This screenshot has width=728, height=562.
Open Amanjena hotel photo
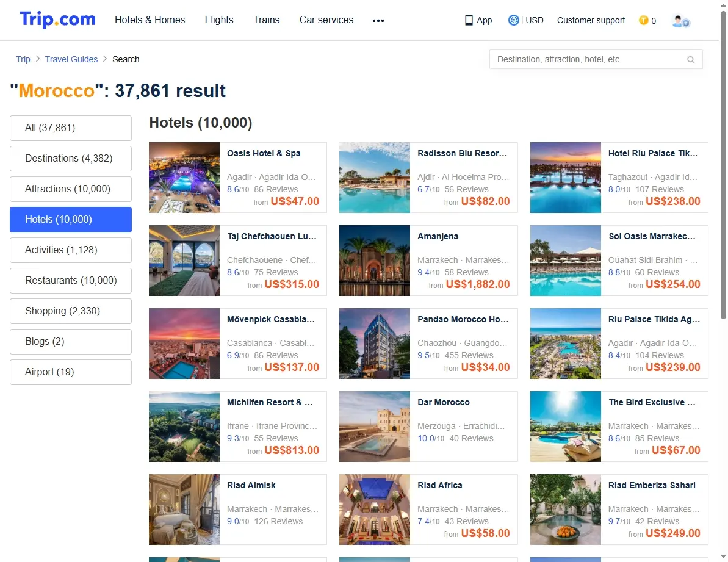tap(374, 261)
